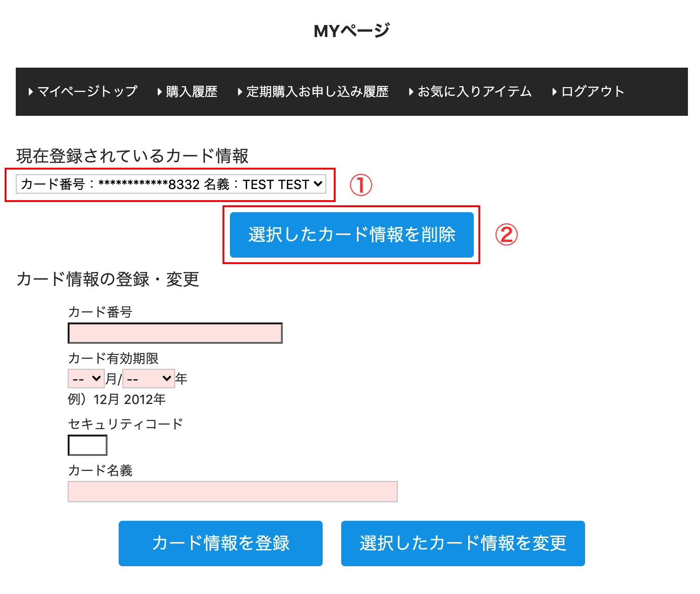Select お気に入りアイテム in the nav bar
Image resolution: width=700 pixels, height=594 pixels.
[x=474, y=92]
